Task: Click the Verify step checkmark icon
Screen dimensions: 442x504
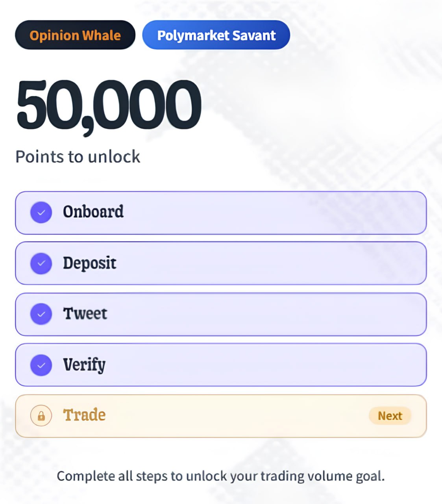Action: [x=41, y=365]
